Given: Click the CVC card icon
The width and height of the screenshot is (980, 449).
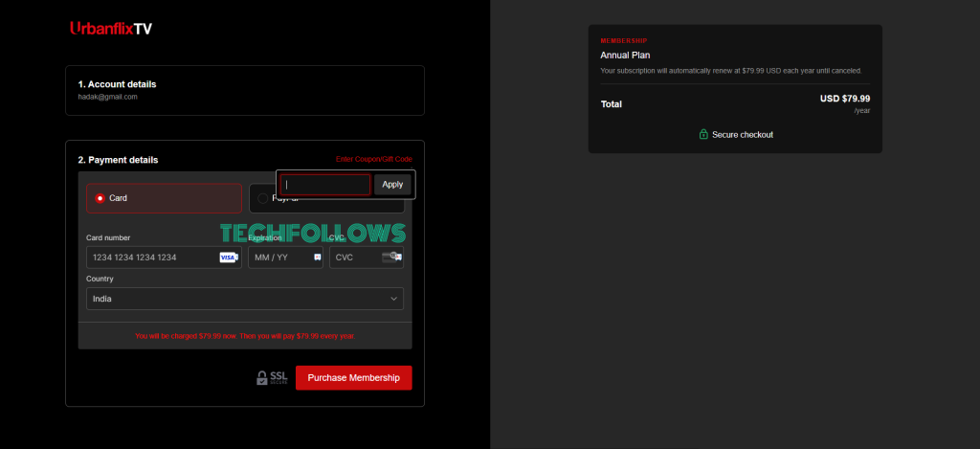Looking at the screenshot, I should 391,257.
